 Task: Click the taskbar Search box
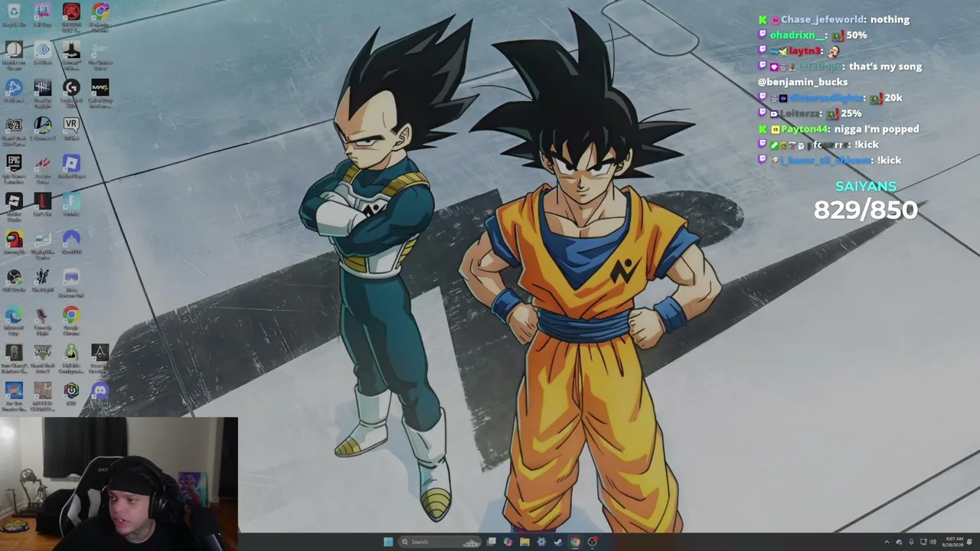tap(440, 542)
